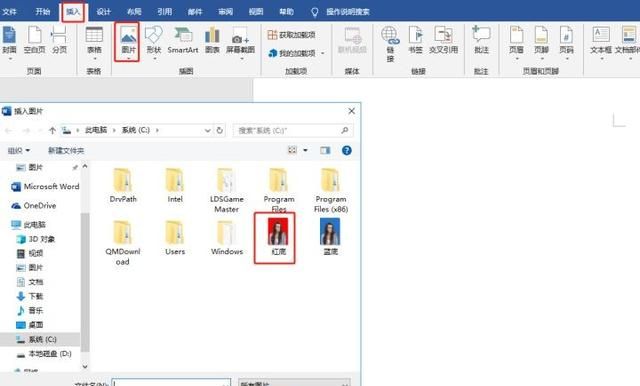Select the 蓝底 blue-background photo file

(x=330, y=237)
